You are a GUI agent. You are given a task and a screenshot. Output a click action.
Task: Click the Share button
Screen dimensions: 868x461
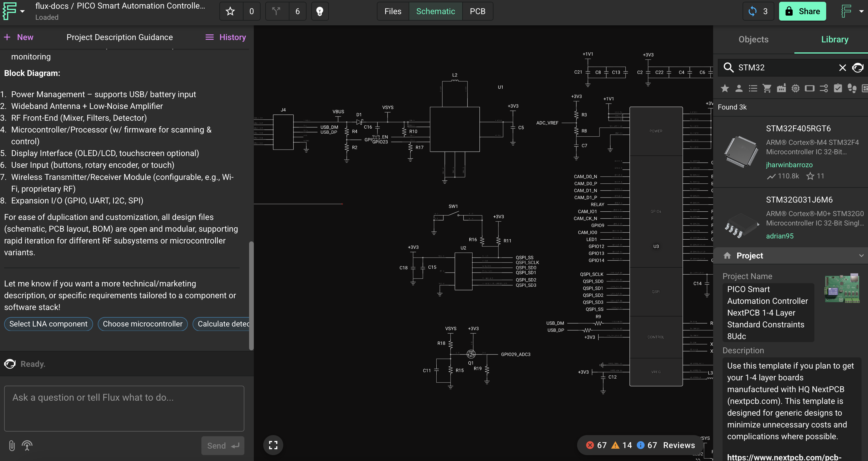802,11
